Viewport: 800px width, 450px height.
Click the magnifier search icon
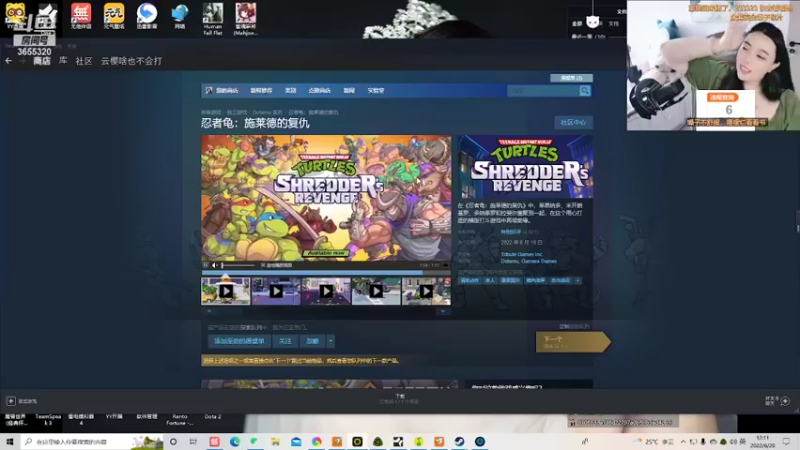tap(585, 91)
